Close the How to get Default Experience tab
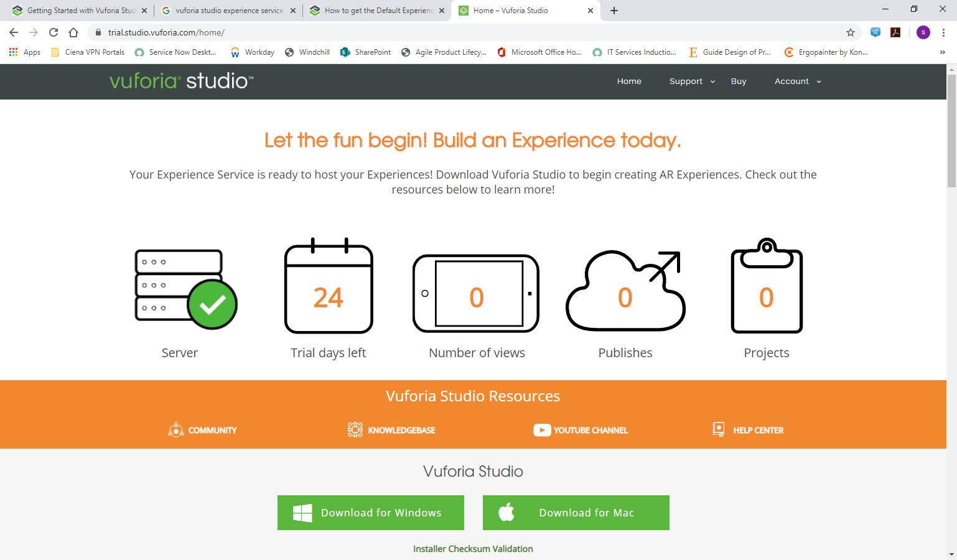The image size is (957, 560). (x=442, y=11)
